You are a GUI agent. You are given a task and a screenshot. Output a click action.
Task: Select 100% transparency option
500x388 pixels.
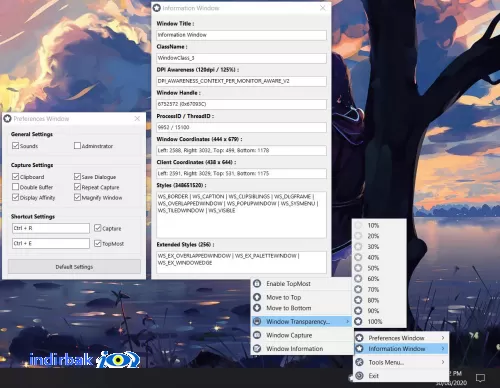379,321
